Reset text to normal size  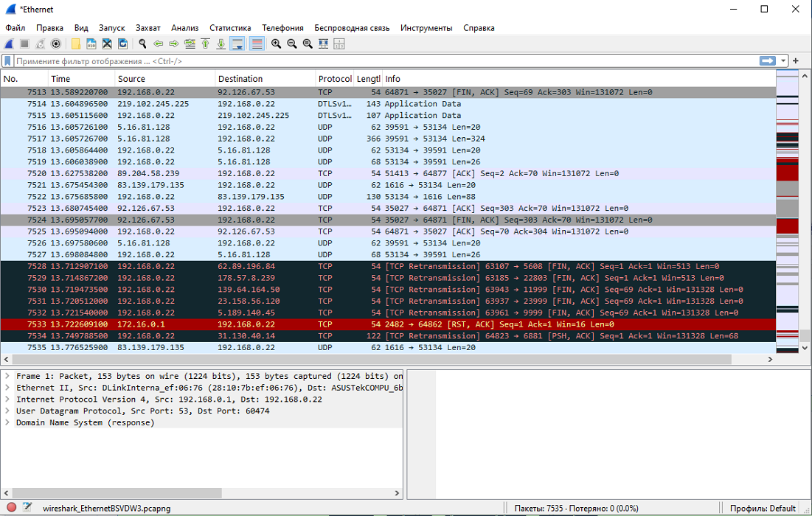pyautogui.click(x=308, y=44)
